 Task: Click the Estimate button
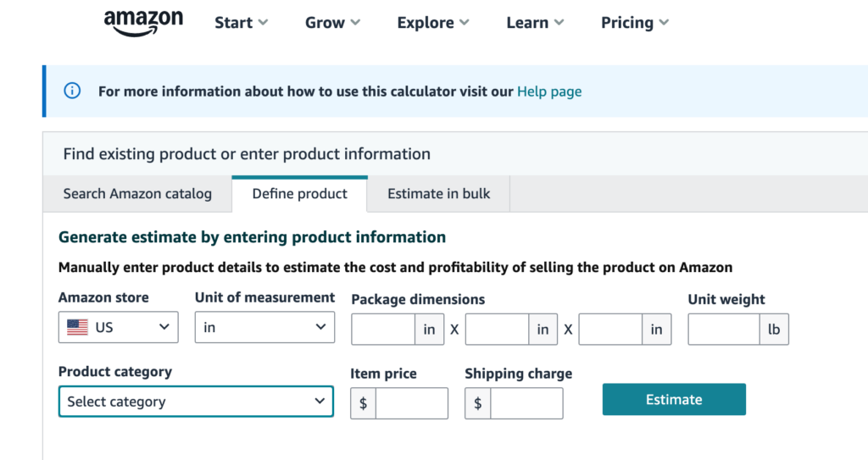click(674, 399)
